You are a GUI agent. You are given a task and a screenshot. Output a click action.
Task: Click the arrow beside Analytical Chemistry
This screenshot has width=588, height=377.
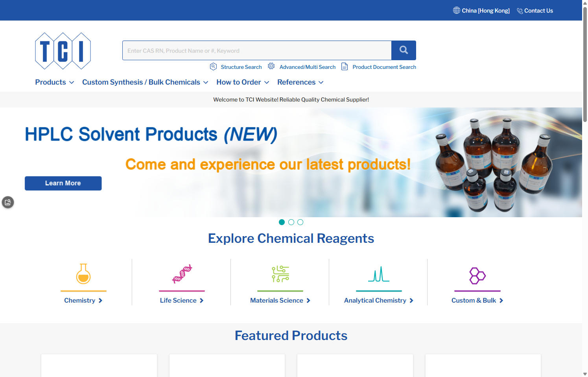[411, 301]
